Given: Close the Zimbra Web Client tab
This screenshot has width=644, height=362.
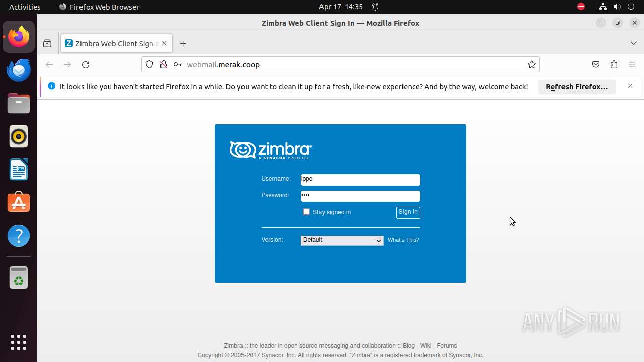Looking at the screenshot, I should [164, 44].
